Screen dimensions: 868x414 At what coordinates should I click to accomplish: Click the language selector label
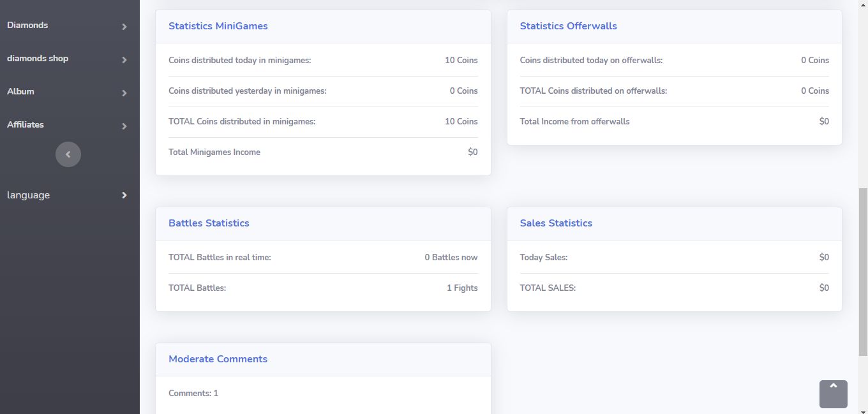click(x=28, y=195)
